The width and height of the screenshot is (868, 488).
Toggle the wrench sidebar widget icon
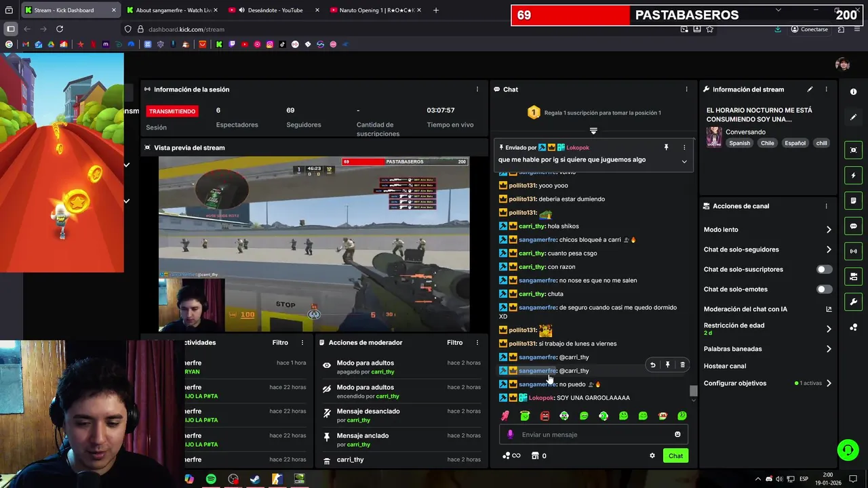(853, 302)
